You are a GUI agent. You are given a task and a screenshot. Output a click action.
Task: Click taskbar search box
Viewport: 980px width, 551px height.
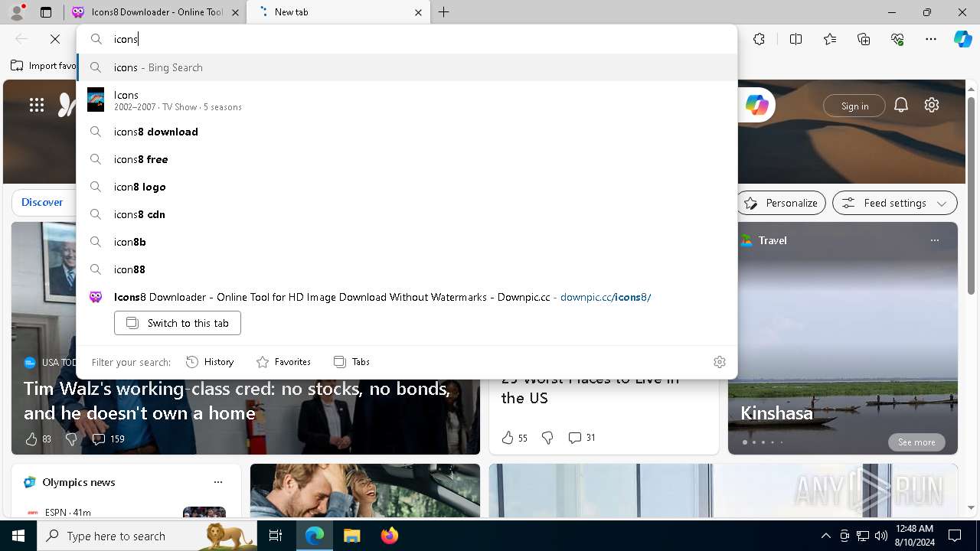(147, 536)
